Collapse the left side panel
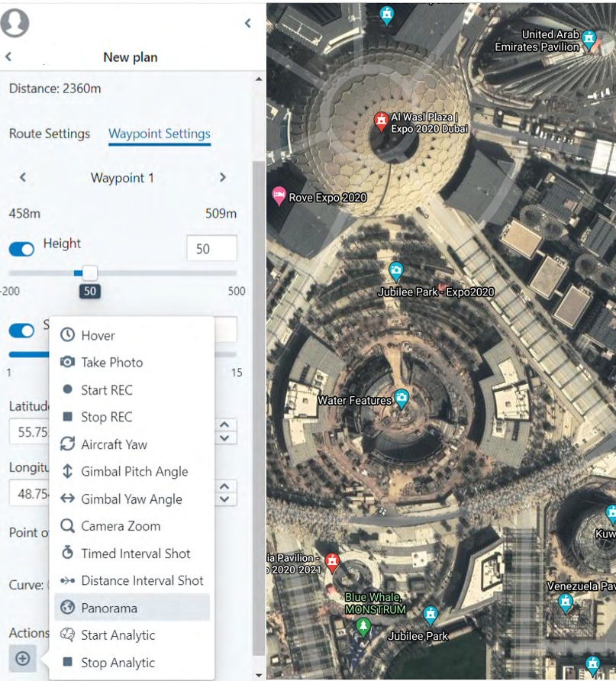The width and height of the screenshot is (616, 681). 247,24
